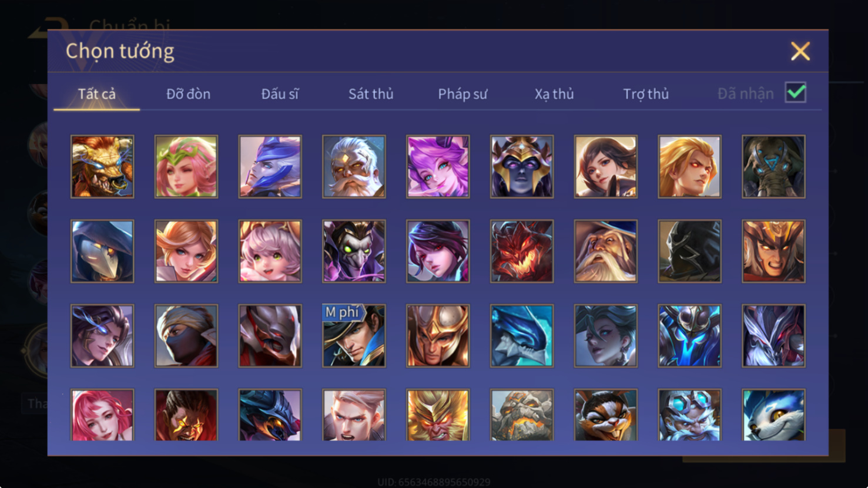
Task: Pick the masked ninja with white headwrap
Action: [x=186, y=336]
